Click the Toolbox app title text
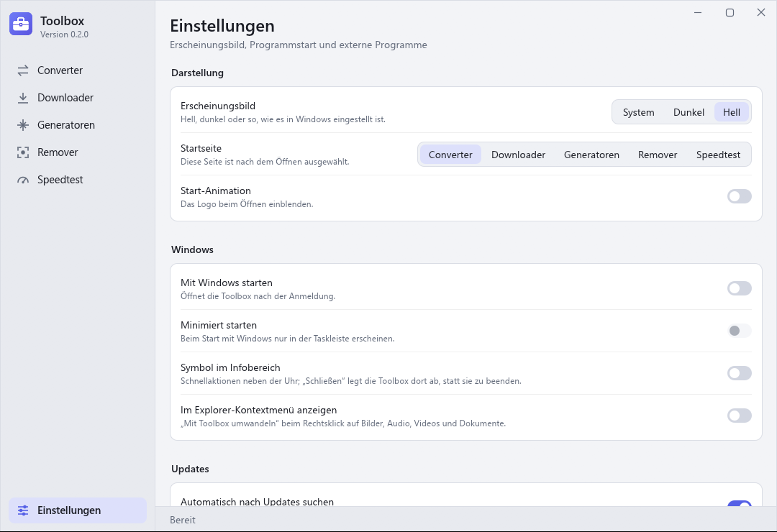777x532 pixels. (63, 21)
